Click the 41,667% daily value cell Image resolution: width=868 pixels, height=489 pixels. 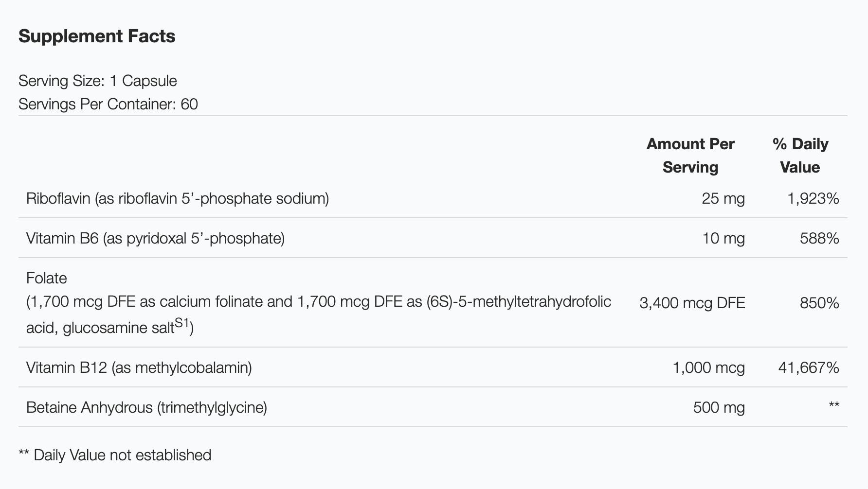click(809, 367)
